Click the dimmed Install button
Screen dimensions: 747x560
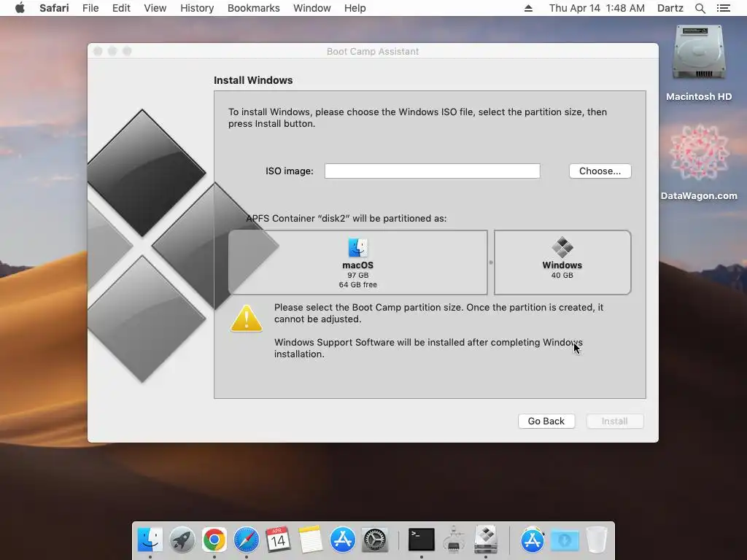pyautogui.click(x=614, y=421)
